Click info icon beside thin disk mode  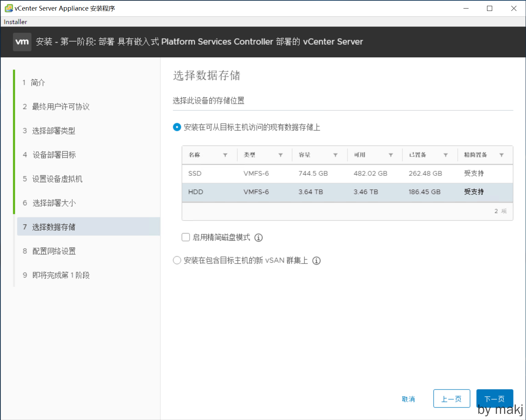(x=259, y=238)
